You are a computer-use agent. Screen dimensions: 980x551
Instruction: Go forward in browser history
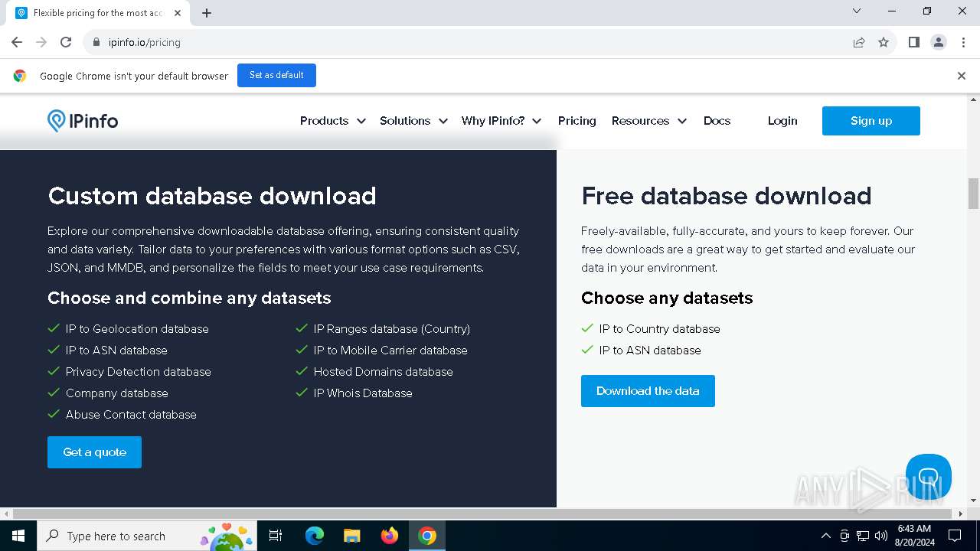[41, 42]
